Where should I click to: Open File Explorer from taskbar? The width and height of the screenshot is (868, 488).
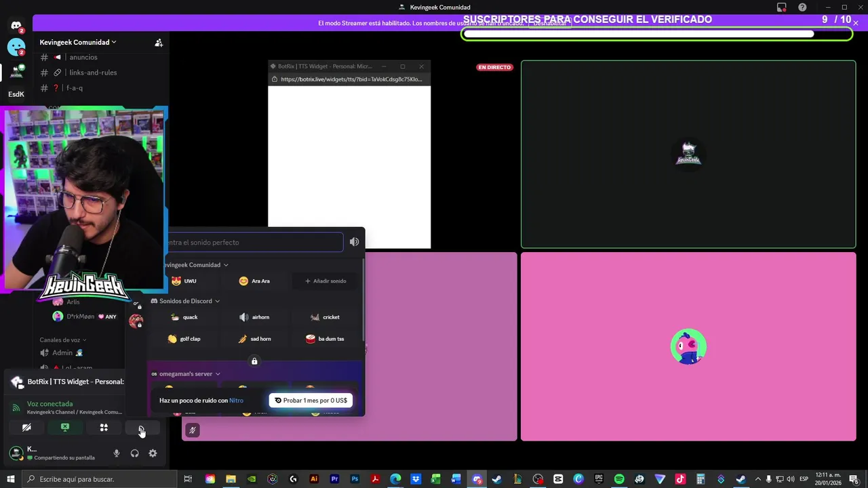click(231, 479)
